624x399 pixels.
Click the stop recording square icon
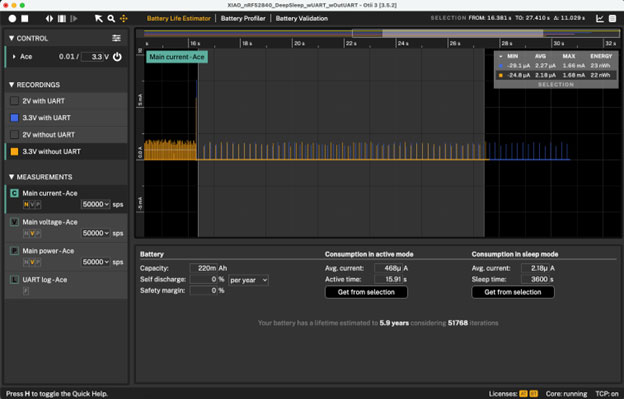click(x=25, y=18)
